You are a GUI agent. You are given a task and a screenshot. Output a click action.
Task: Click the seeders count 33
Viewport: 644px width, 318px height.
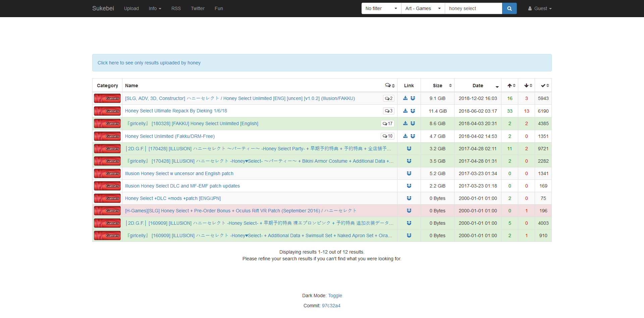pyautogui.click(x=509, y=111)
